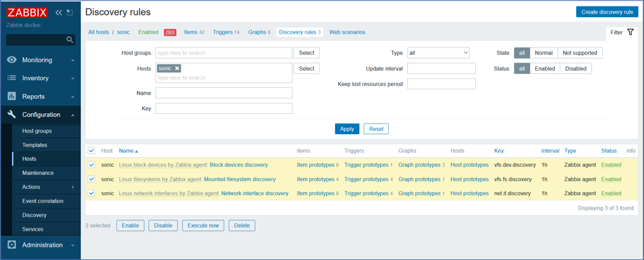The image size is (644, 260).
Task: Open the Services menu item
Action: [x=33, y=229]
